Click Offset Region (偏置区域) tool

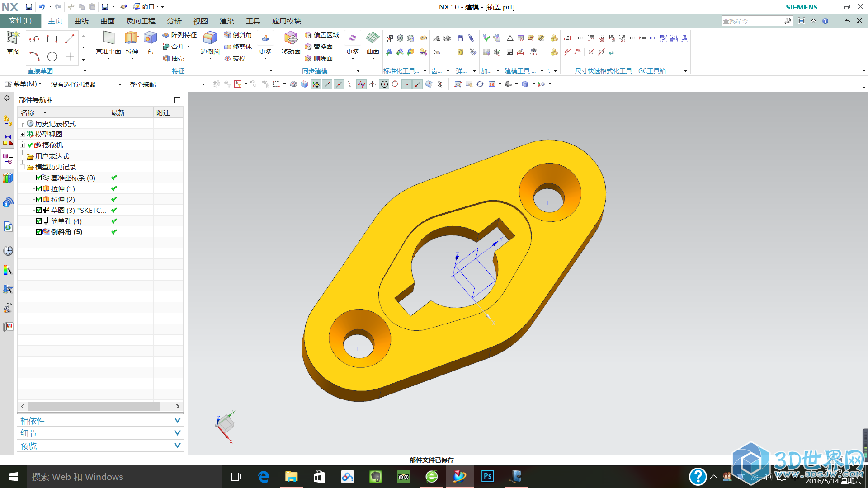point(321,35)
